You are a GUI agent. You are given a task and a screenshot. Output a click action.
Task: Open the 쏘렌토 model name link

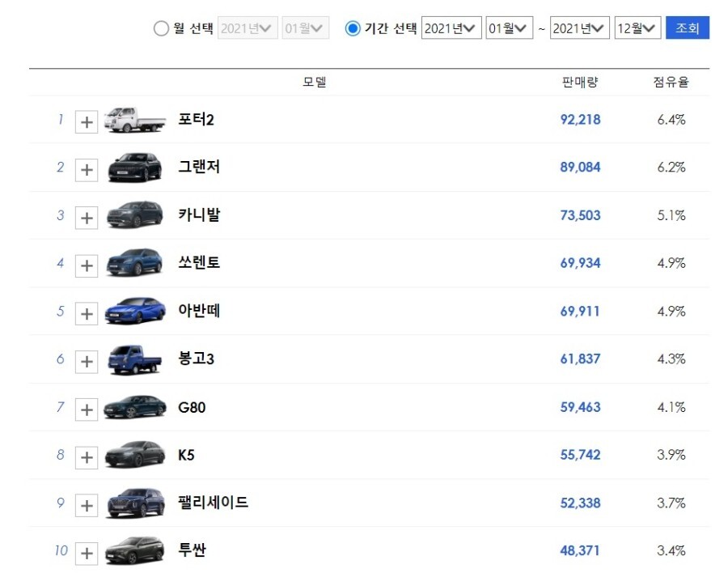tap(199, 262)
